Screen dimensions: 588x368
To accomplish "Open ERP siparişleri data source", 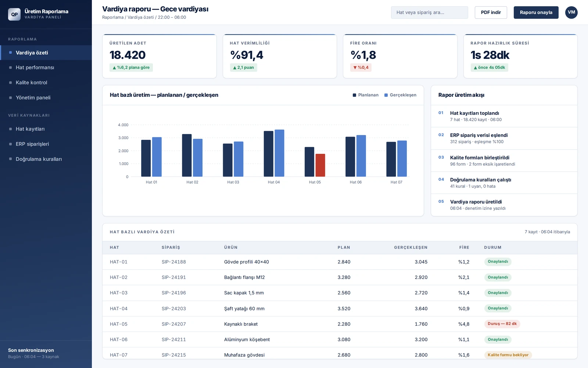I will 46,144.
